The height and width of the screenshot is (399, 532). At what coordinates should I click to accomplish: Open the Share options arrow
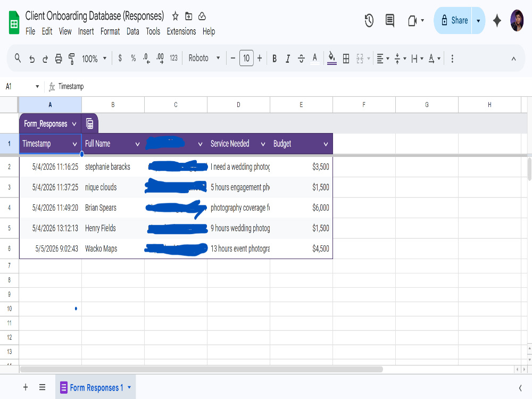tap(478, 20)
